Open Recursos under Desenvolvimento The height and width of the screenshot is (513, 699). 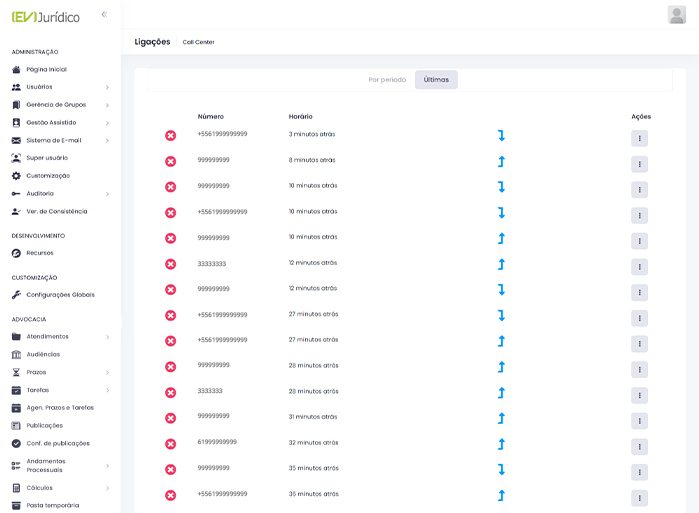[x=40, y=253]
